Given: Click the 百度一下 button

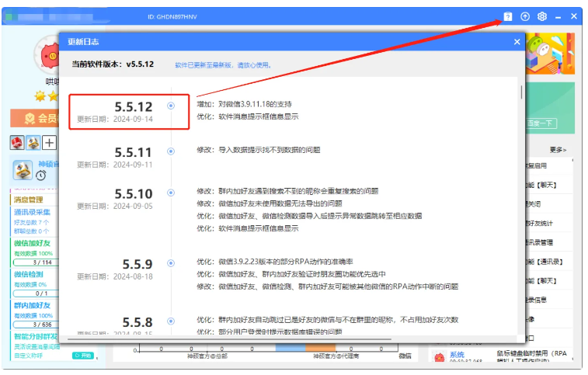Looking at the screenshot, I should tap(540, 123).
